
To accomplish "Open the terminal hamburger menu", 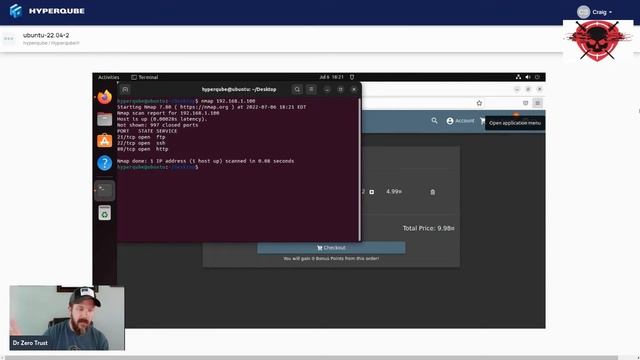I will point(311,89).
